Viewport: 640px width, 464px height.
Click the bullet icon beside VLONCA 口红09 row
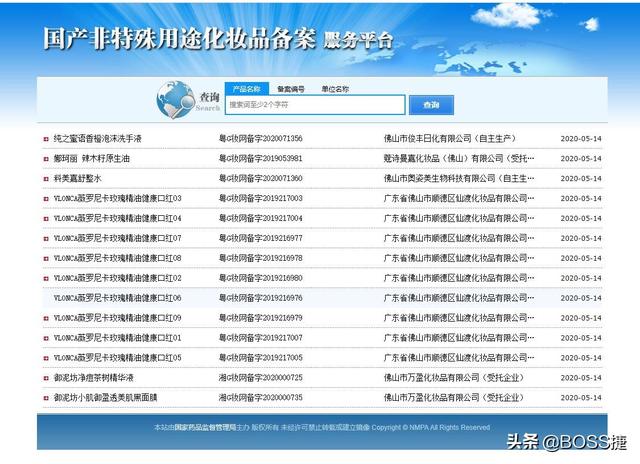coord(46,318)
